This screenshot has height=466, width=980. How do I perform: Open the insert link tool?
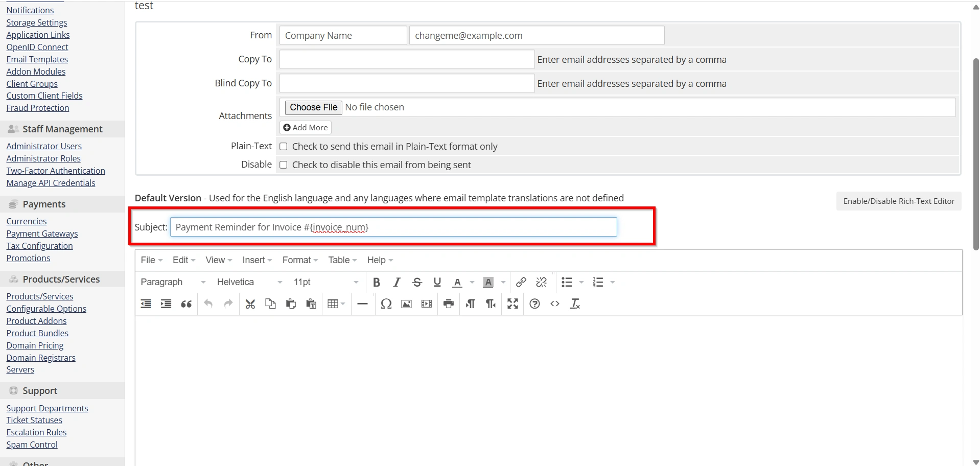[521, 282]
